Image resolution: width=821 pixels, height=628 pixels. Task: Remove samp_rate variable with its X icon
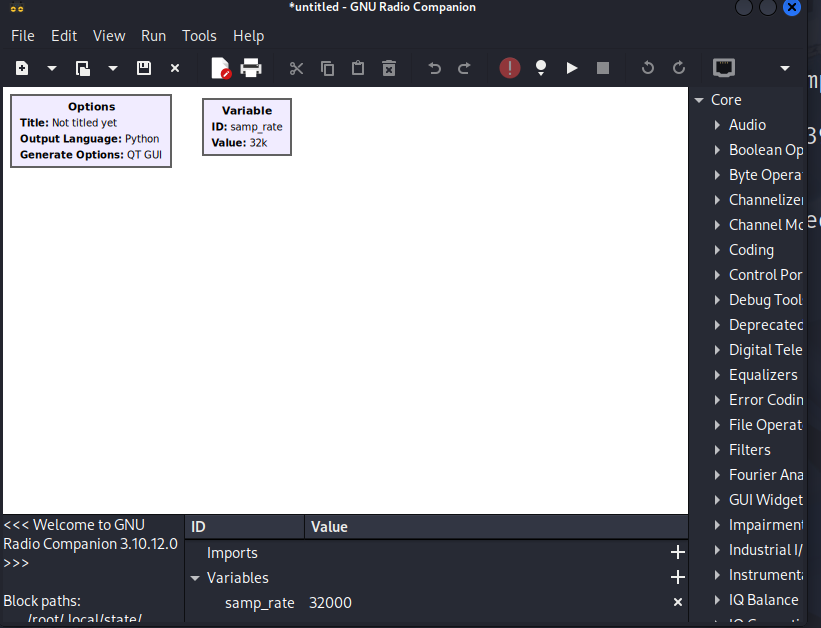click(678, 602)
